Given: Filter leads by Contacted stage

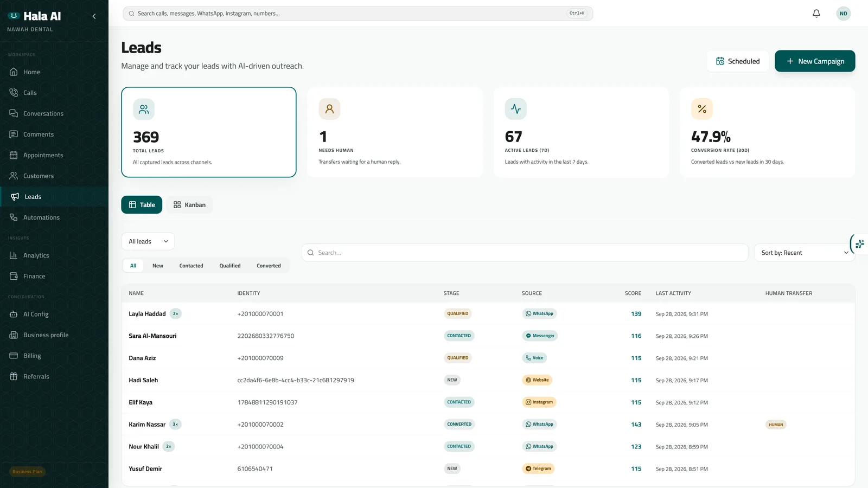Looking at the screenshot, I should 191,266.
